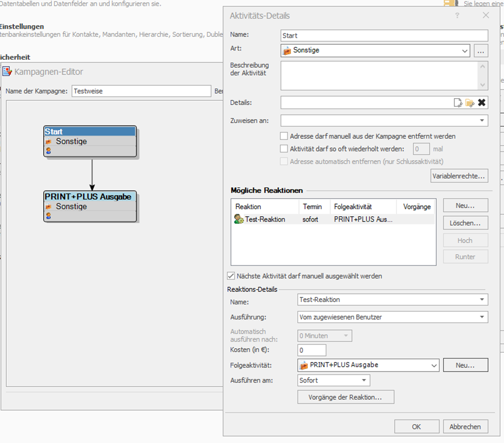Uncheck 'Nächste Aktivität darf manuell ausgewählt werden'
Screen dimensions: 504x443
(x=231, y=276)
